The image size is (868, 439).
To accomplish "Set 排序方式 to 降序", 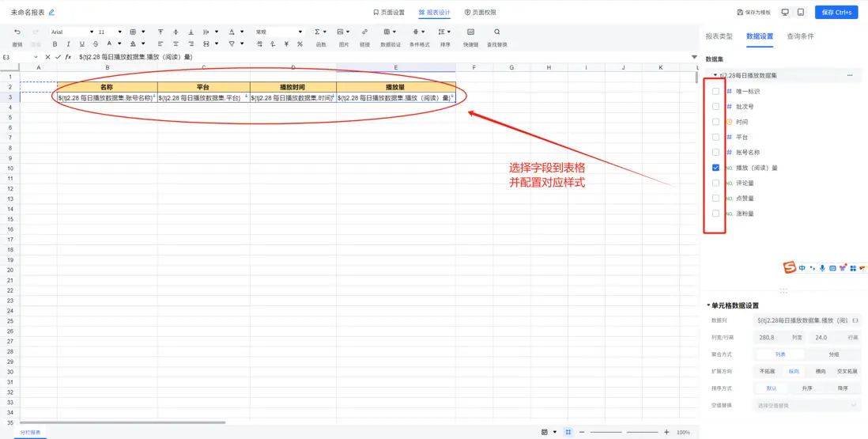I will click(843, 388).
